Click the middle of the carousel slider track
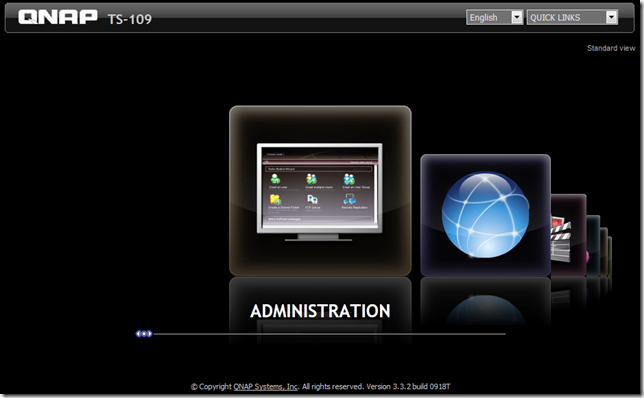644x398 pixels. point(329,334)
